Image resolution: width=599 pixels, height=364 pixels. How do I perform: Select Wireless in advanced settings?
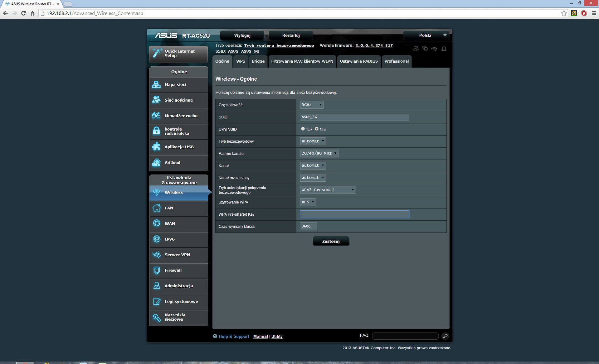coord(178,193)
